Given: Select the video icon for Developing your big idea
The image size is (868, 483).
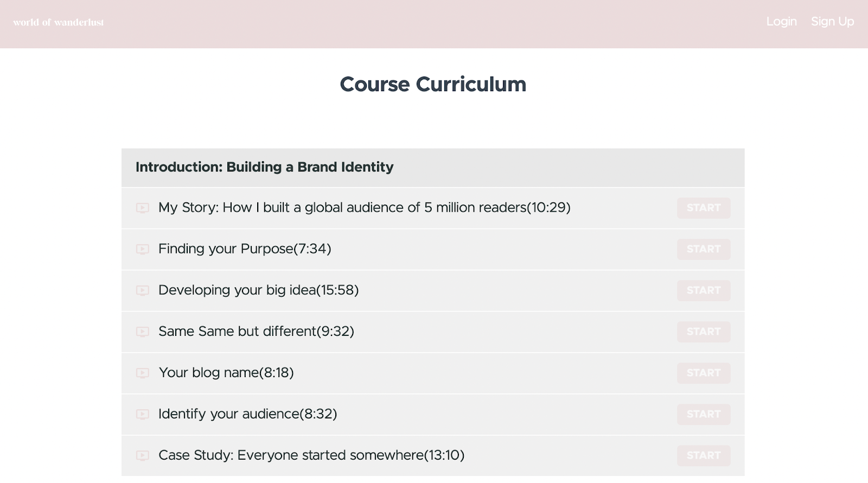Looking at the screenshot, I should [x=142, y=291].
